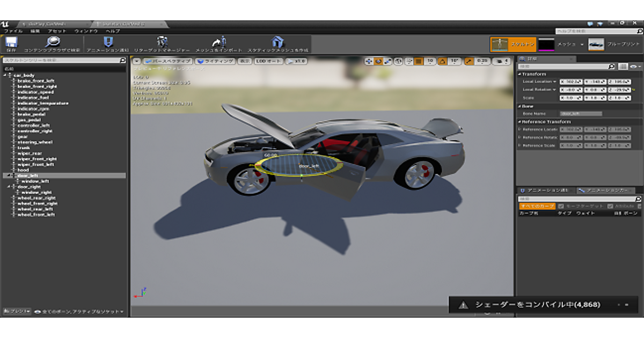
Task: Click the skeleton tree search field
Action: click(62, 60)
